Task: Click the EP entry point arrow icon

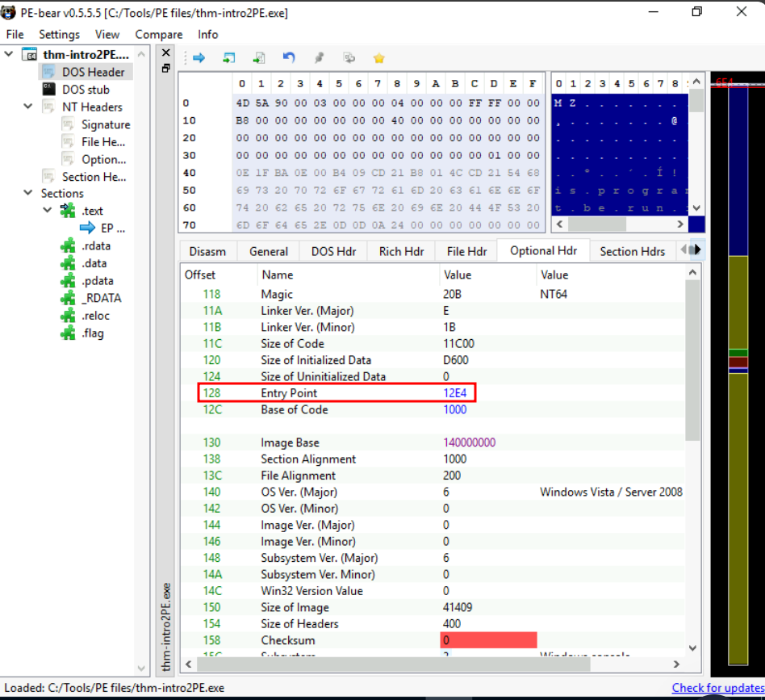Action: click(87, 228)
